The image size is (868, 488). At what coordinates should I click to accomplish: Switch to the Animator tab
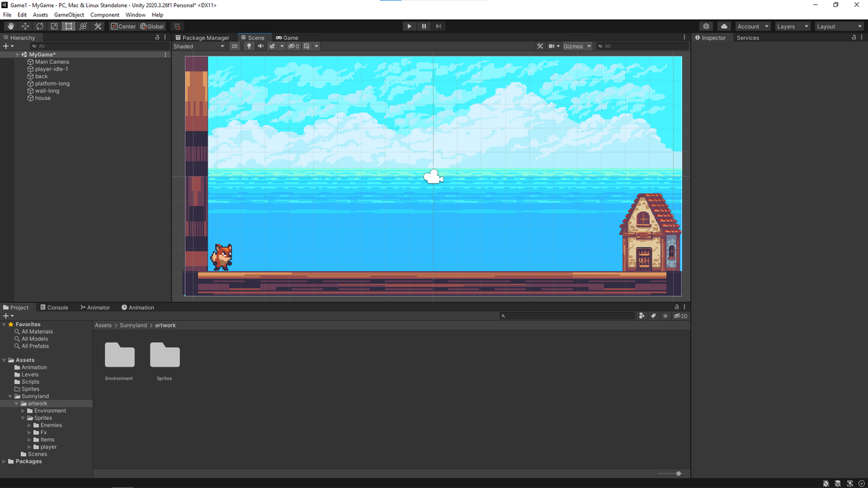(x=95, y=307)
